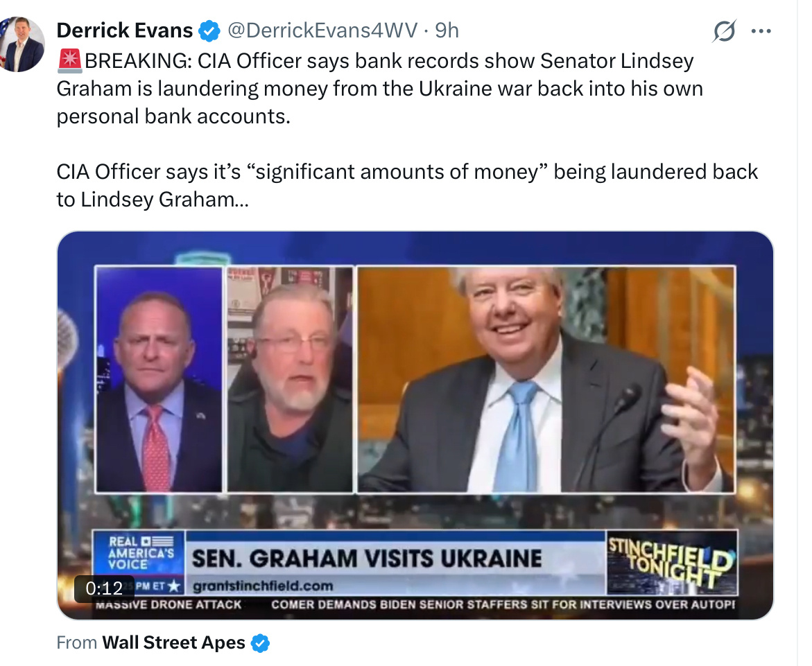Open the three-dot more options menu
812x666 pixels.
761,32
